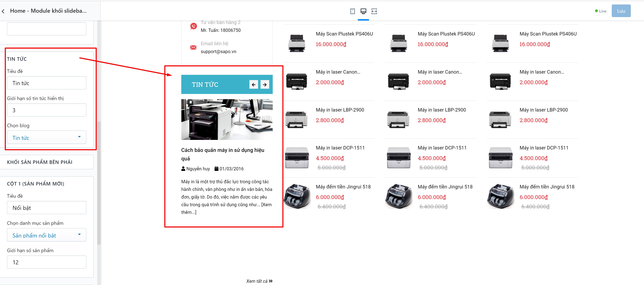The width and height of the screenshot is (644, 285).
Task: Click the calendar date icon
Action: pyautogui.click(x=216, y=169)
